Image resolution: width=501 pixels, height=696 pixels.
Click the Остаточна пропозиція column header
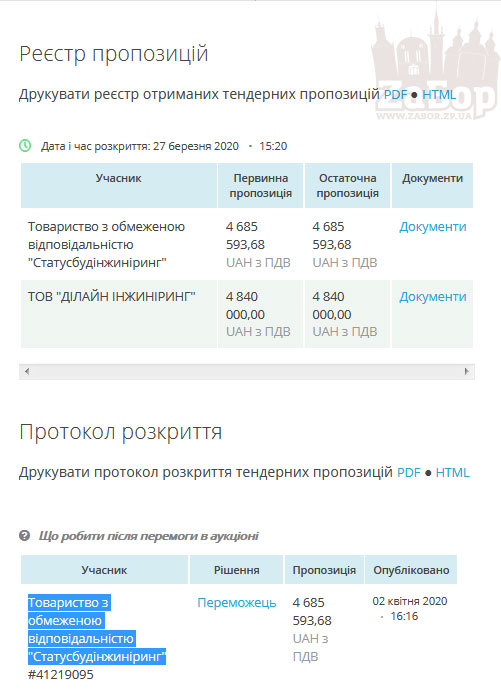(x=347, y=186)
